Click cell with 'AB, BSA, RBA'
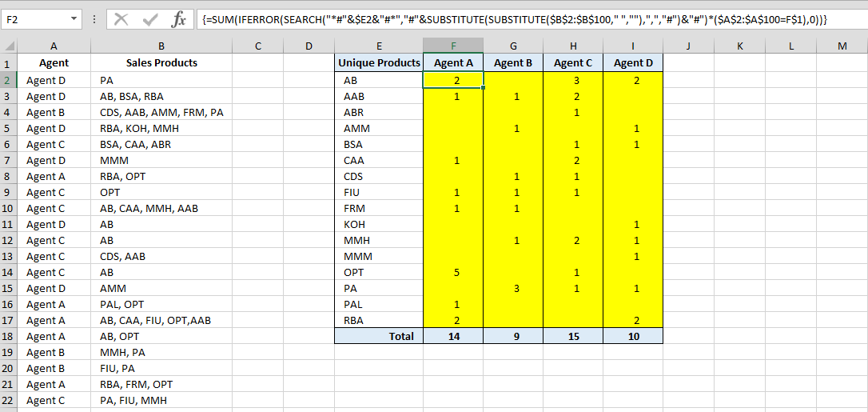 tap(161, 96)
